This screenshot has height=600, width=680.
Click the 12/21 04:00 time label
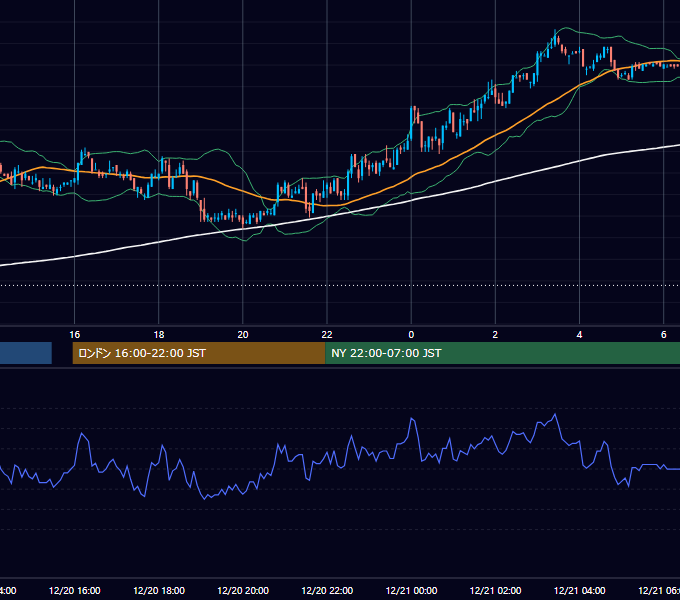point(579,590)
